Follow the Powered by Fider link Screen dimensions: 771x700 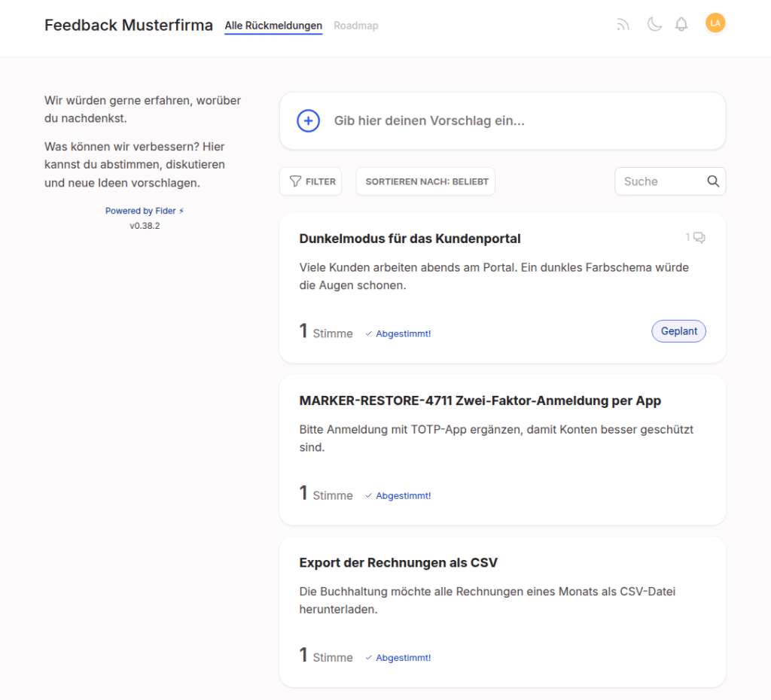click(x=145, y=211)
